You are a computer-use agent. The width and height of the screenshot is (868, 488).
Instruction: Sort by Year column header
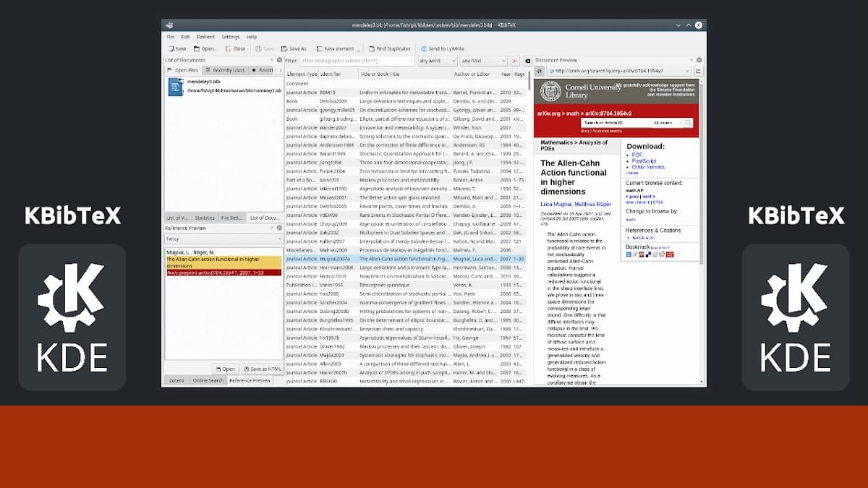[x=506, y=74]
